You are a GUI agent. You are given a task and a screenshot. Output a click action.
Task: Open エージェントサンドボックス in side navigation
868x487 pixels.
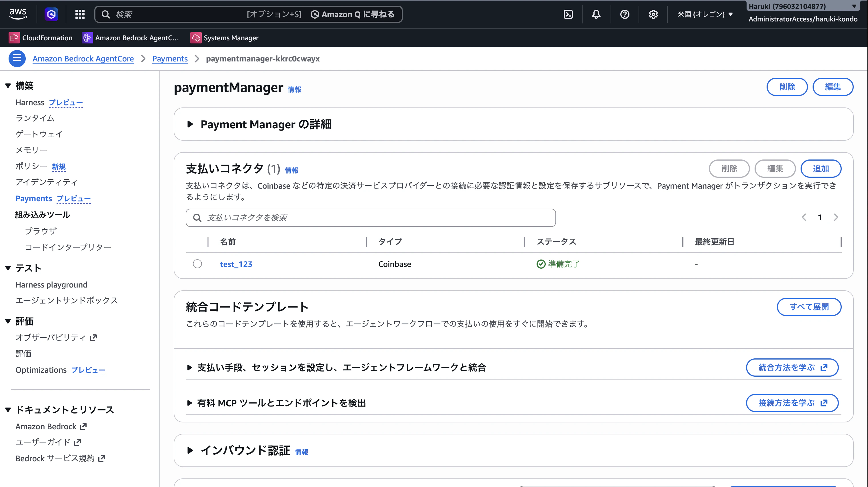pos(67,300)
